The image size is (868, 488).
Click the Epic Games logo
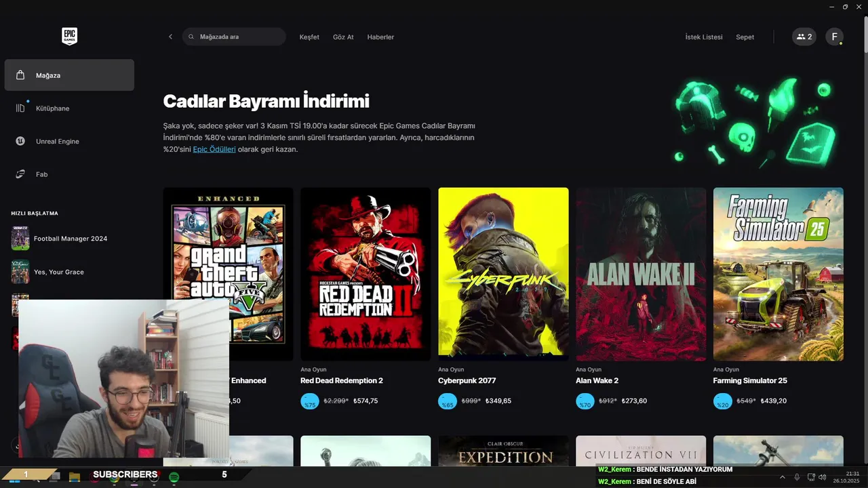[69, 37]
